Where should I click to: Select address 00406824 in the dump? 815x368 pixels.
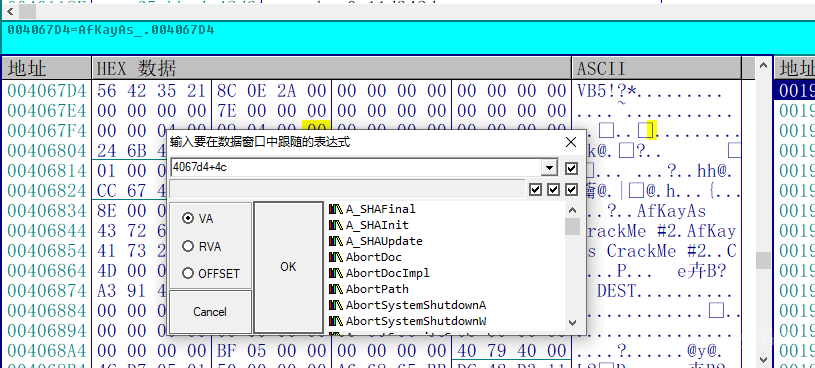[x=47, y=191]
